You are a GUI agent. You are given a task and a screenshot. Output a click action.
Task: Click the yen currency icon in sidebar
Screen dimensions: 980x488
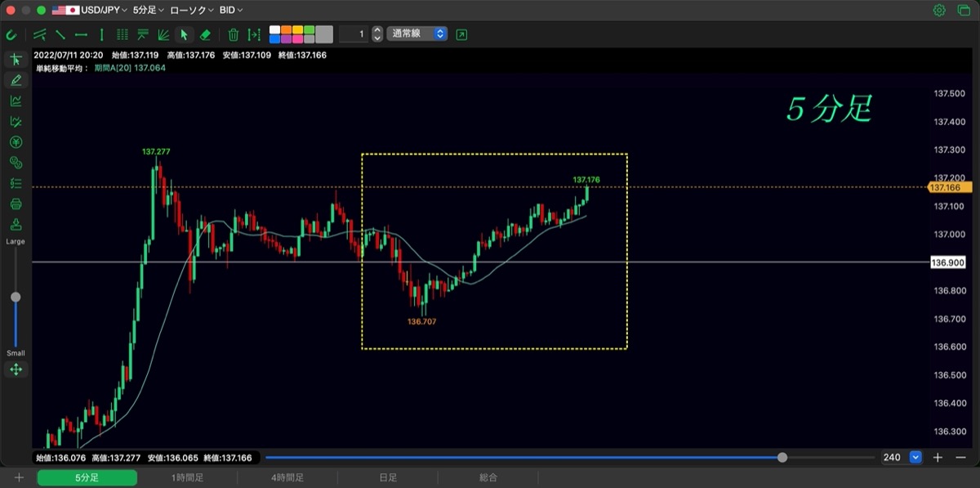pos(16,141)
